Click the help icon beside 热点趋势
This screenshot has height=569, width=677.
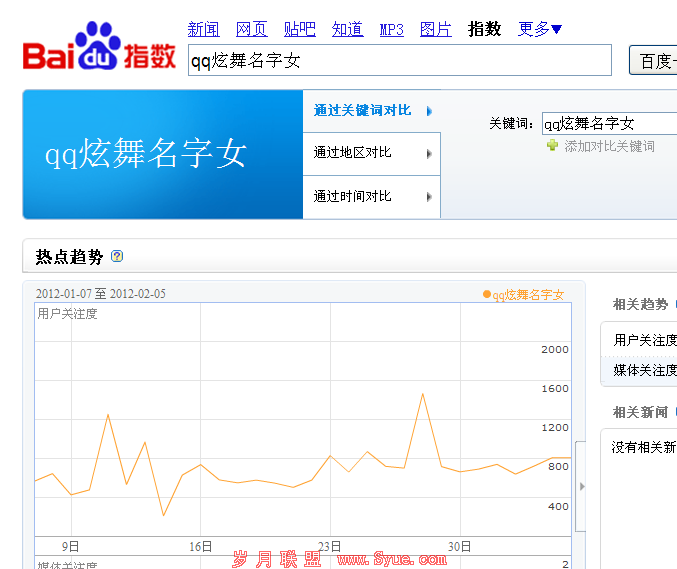[117, 256]
